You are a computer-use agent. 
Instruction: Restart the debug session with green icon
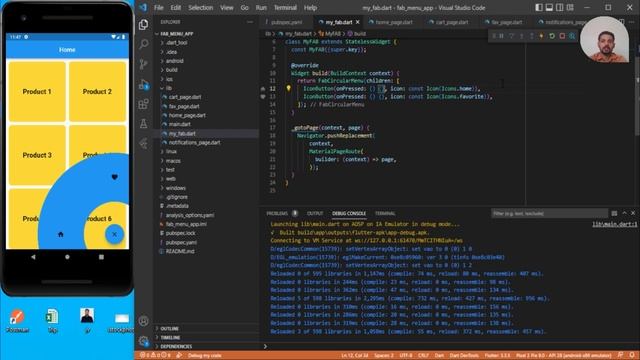point(552,36)
